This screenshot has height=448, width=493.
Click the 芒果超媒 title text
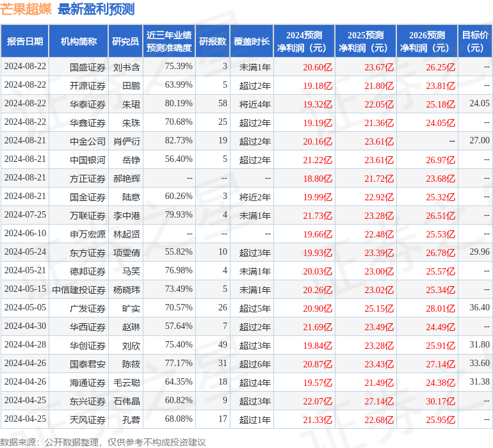26,9
